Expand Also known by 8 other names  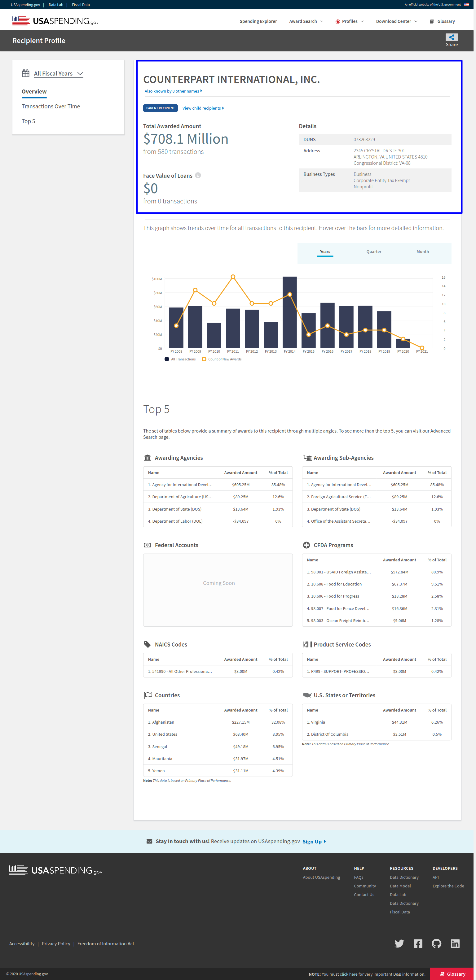(173, 91)
